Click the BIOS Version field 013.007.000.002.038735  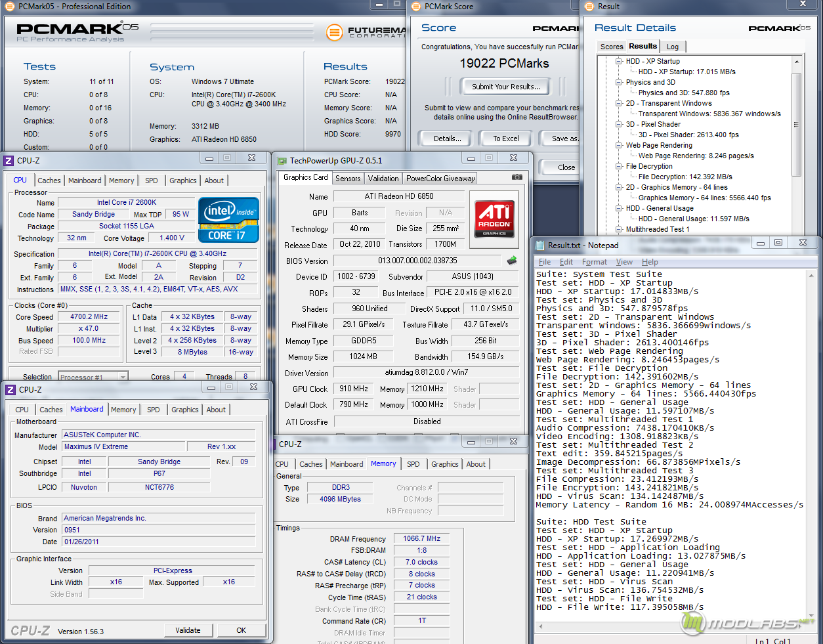(x=417, y=261)
